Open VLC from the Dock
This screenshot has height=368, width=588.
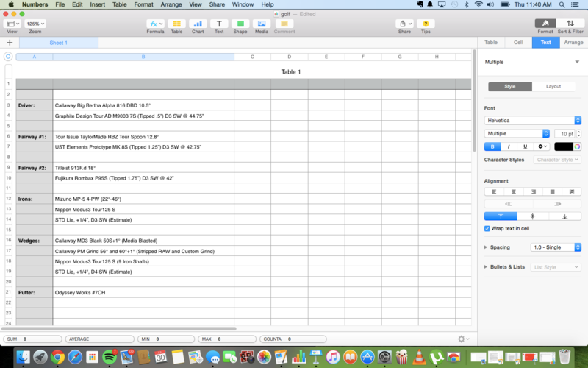[419, 357]
